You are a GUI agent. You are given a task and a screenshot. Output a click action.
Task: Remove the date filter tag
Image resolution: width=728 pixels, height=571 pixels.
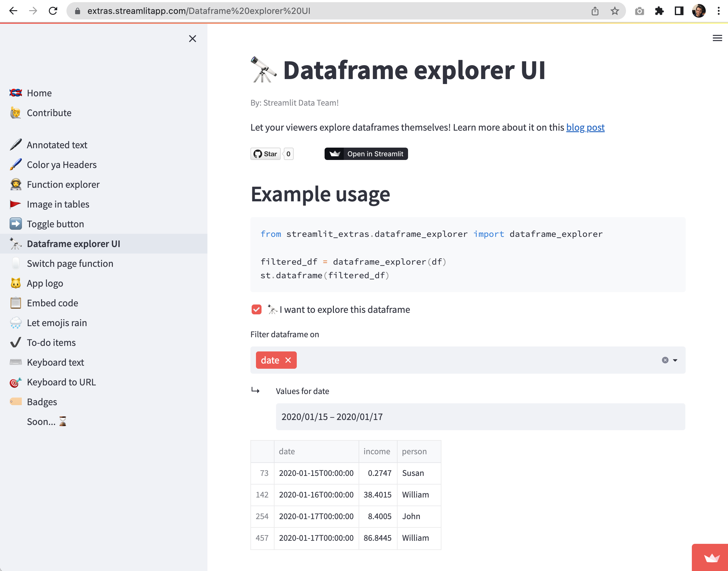pyautogui.click(x=288, y=360)
